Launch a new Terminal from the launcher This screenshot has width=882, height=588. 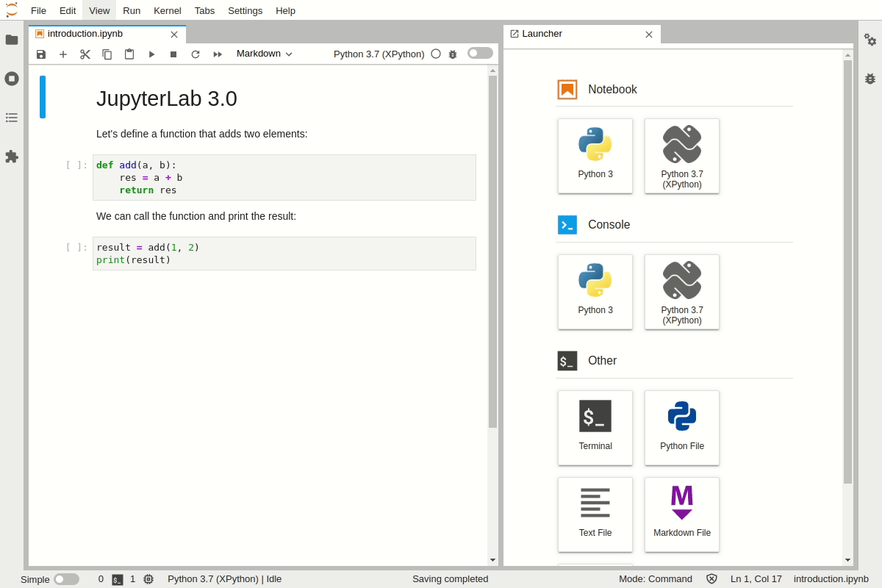[595, 428]
